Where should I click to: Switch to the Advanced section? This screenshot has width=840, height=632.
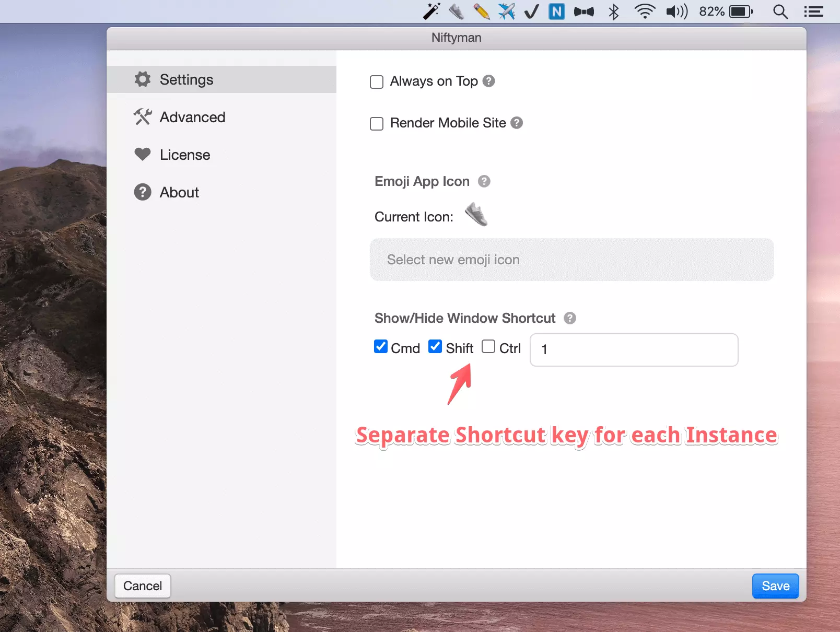(x=193, y=116)
